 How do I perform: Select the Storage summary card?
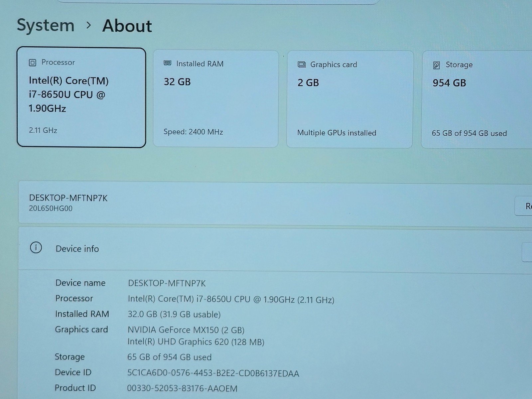tap(477, 99)
